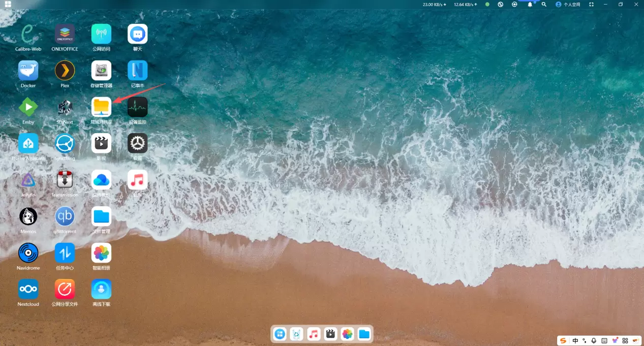Toggle the input method microphone
Screen dimensions: 644x346
(x=594, y=340)
